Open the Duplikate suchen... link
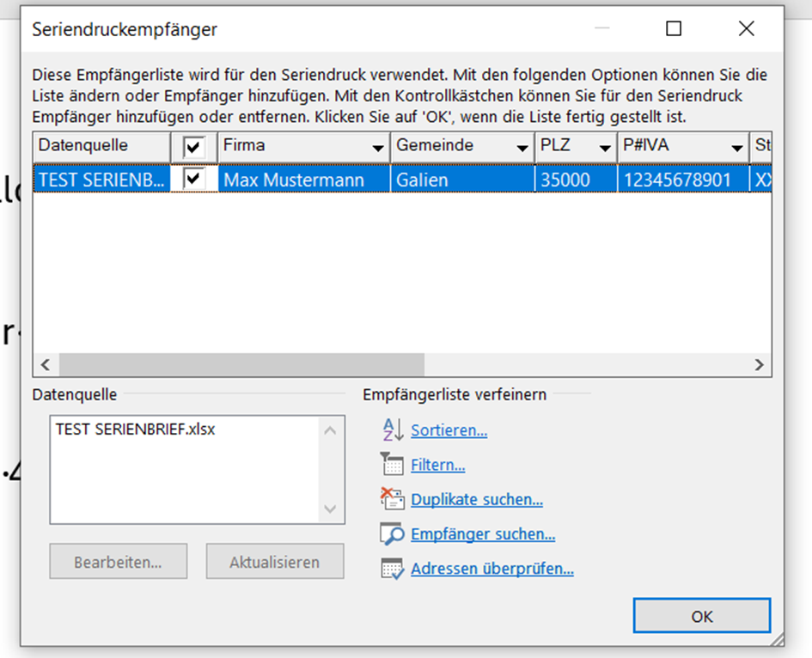The height and width of the screenshot is (658, 812). click(x=476, y=500)
